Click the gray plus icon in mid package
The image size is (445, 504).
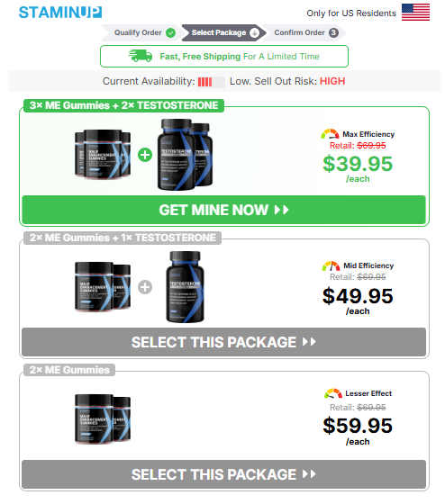145,287
